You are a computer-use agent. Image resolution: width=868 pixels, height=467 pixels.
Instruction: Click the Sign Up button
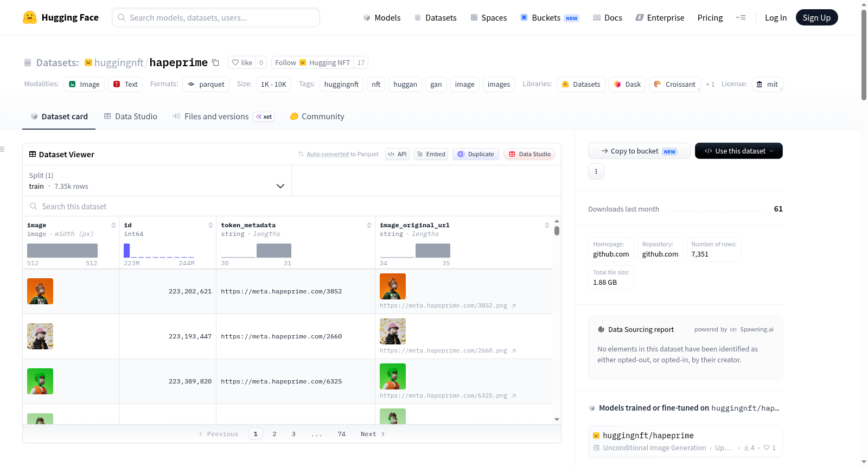pyautogui.click(x=816, y=17)
